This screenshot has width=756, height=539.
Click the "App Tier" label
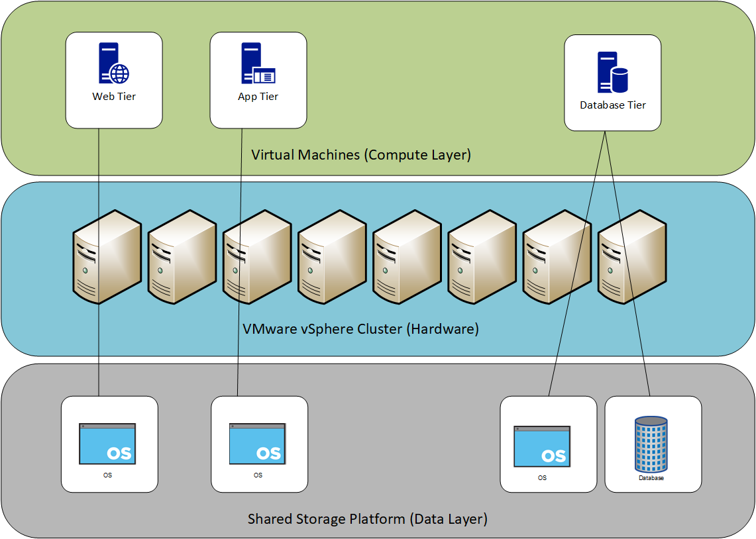point(258,97)
